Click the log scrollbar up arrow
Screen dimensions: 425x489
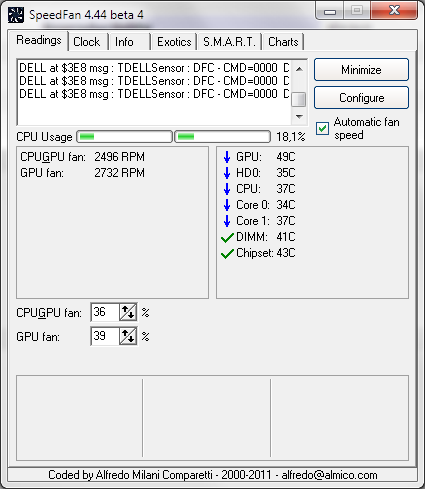point(299,69)
